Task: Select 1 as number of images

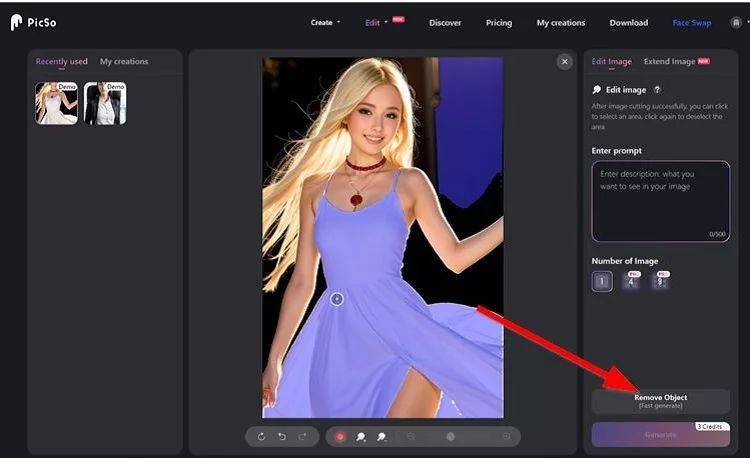Action: [602, 281]
